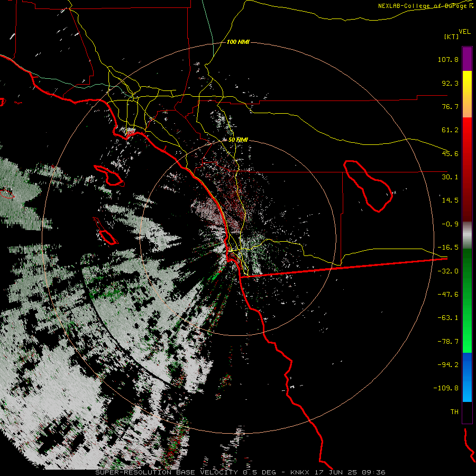The height and width of the screenshot is (476, 476).
Task: Select the 30.1 velocity scale value
Action: click(x=450, y=177)
